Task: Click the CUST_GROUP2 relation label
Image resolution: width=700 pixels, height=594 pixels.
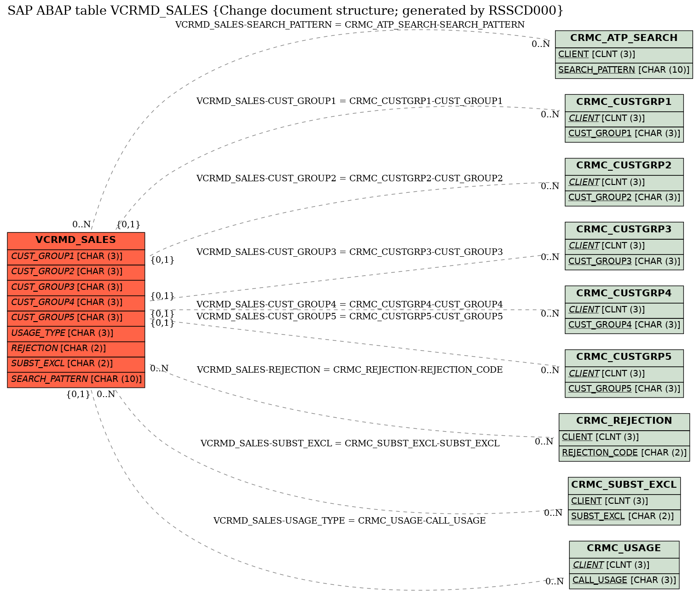Action: pyautogui.click(x=349, y=179)
